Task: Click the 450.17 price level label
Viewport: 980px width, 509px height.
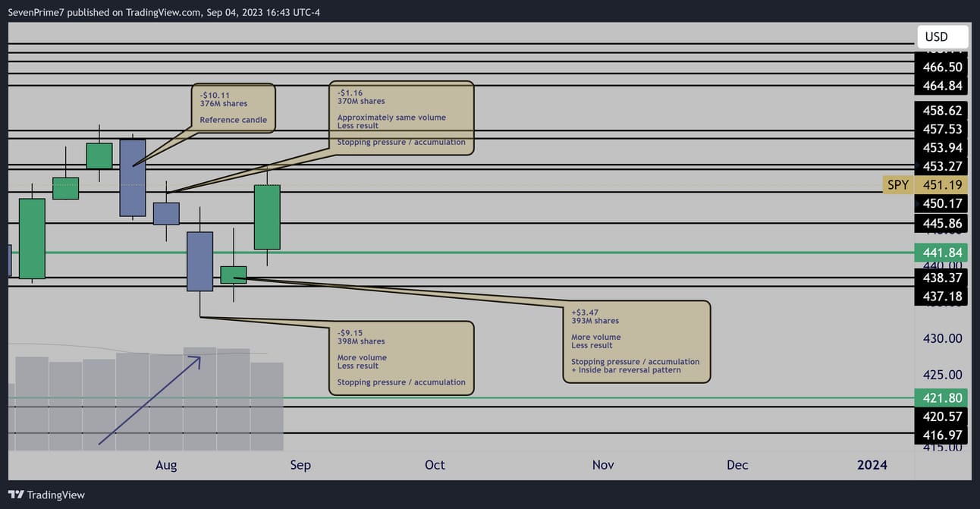Action: tap(942, 203)
